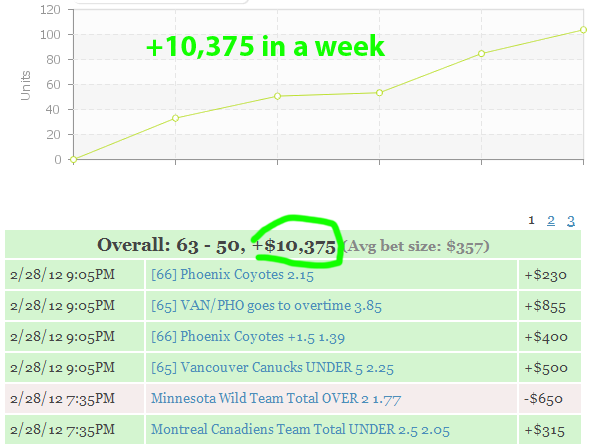Open VAN/PHO goes to overtime 3.85 pick

(x=266, y=305)
